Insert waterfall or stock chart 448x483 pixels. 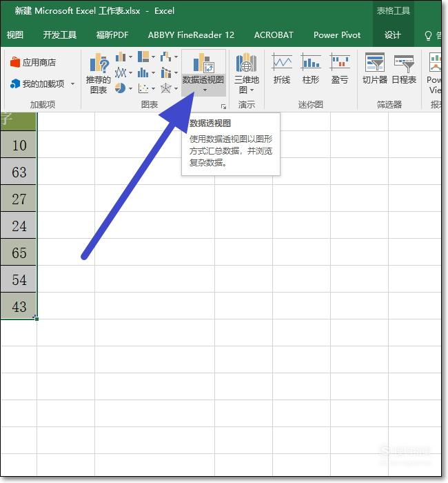[x=166, y=57]
